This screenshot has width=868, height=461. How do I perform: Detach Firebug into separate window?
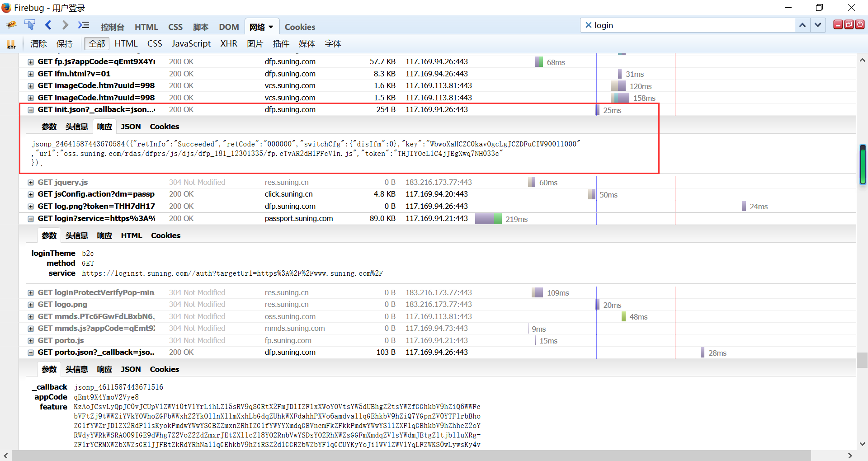pyautogui.click(x=849, y=25)
